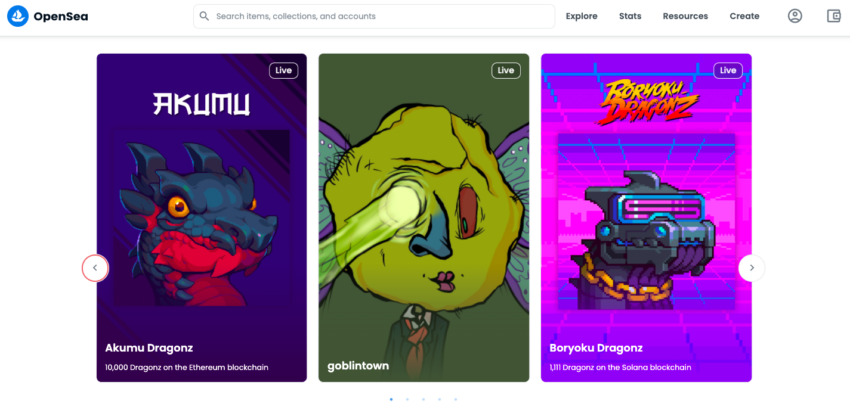Click the Live badge on Boryoku Dragonz card
Image resolution: width=850 pixels, height=404 pixels.
[728, 70]
